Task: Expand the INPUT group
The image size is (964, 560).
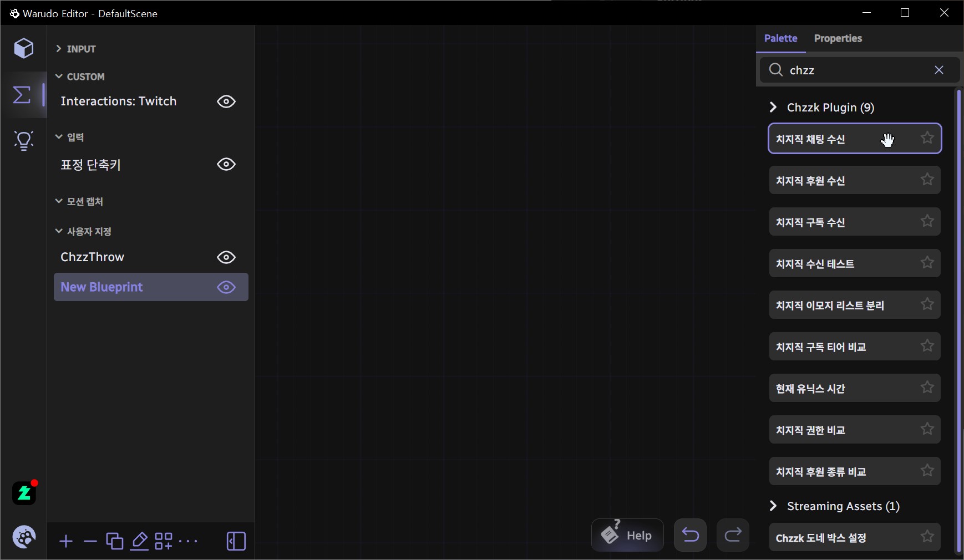Action: point(75,49)
